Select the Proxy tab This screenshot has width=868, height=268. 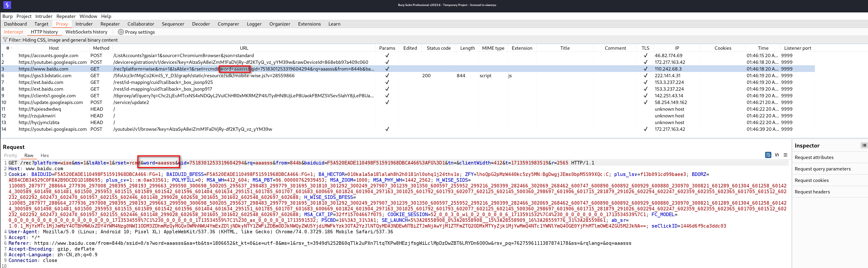tap(62, 24)
